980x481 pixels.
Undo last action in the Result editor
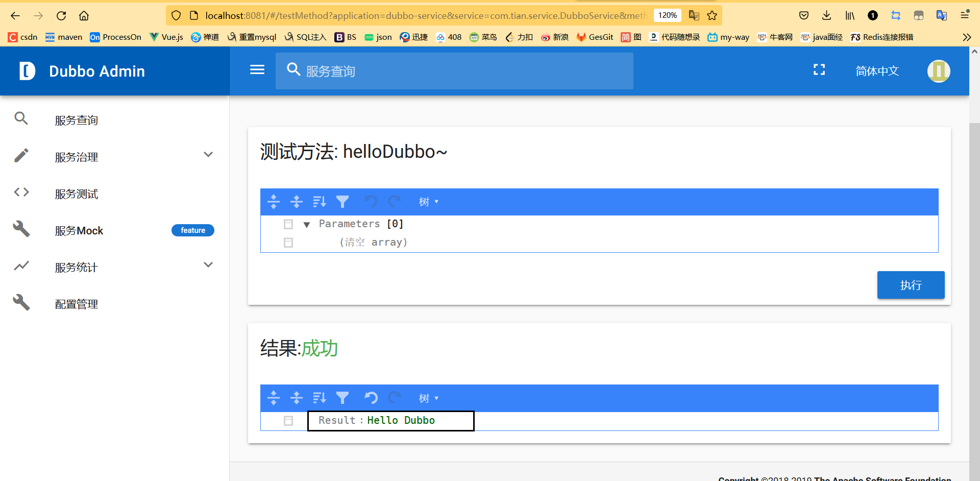coord(371,398)
